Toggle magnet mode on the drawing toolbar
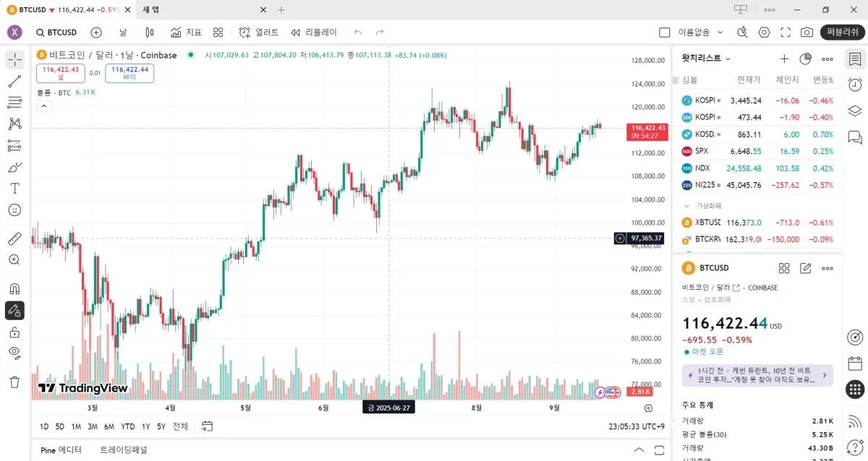Image resolution: width=868 pixels, height=461 pixels. click(14, 288)
